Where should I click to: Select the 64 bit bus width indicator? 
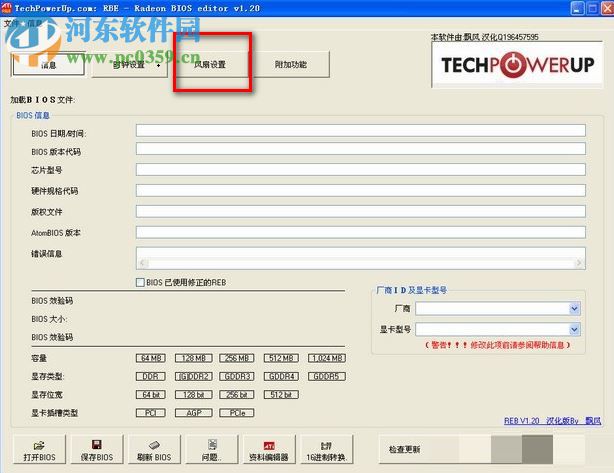click(151, 395)
